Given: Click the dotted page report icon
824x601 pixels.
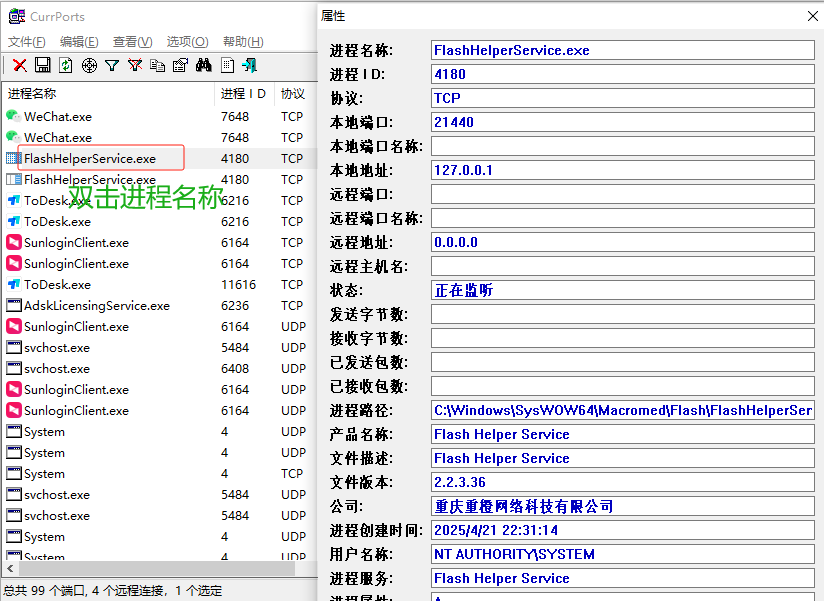Looking at the screenshot, I should (x=227, y=65).
